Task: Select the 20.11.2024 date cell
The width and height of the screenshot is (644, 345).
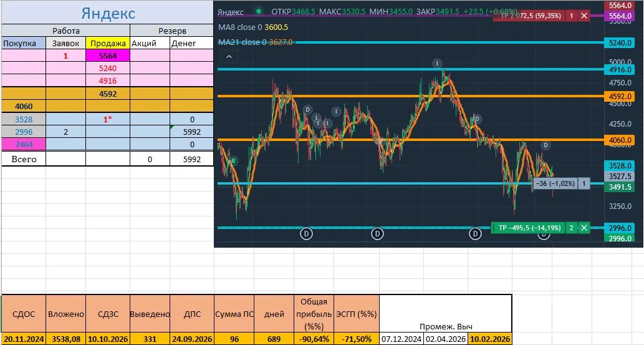Action: coord(24,339)
